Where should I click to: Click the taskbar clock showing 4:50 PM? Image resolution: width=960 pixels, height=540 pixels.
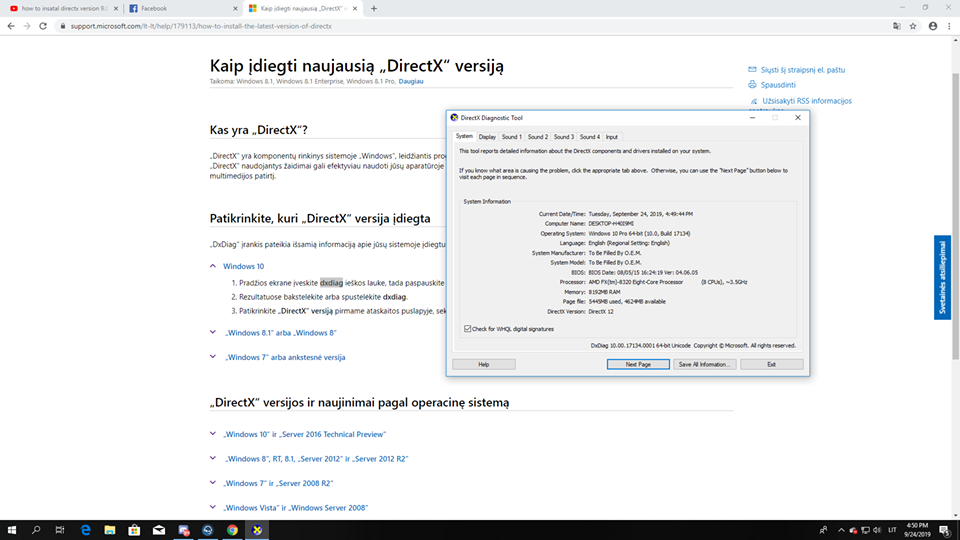click(x=917, y=530)
